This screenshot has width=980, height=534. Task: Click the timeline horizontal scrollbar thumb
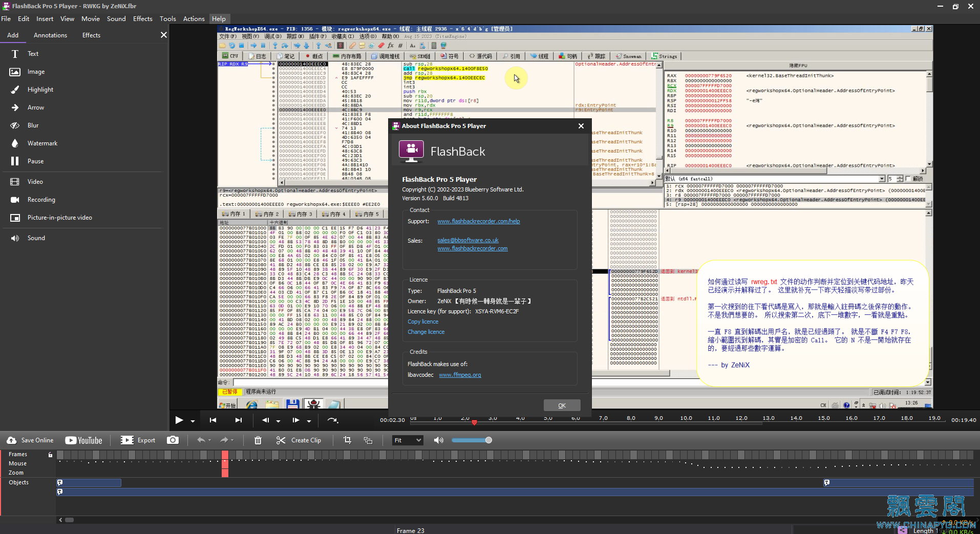point(69,520)
